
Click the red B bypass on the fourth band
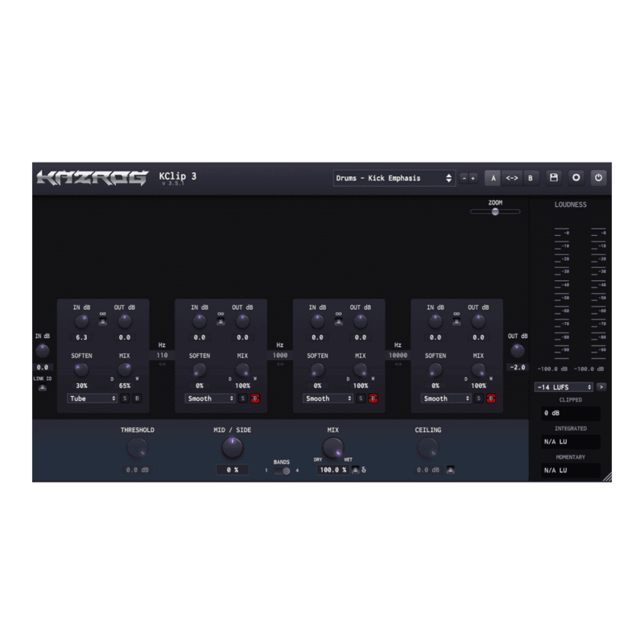491,398
